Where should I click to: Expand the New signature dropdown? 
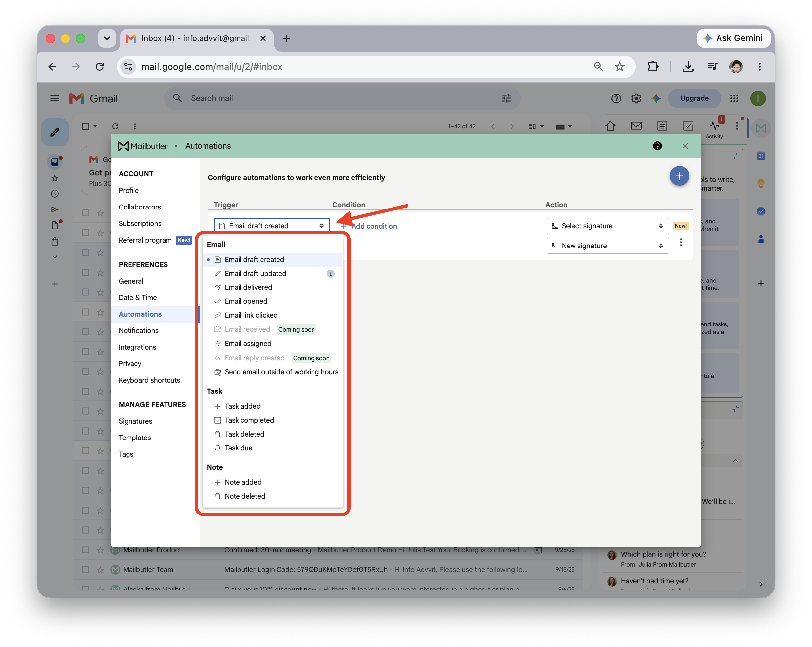[x=607, y=246]
